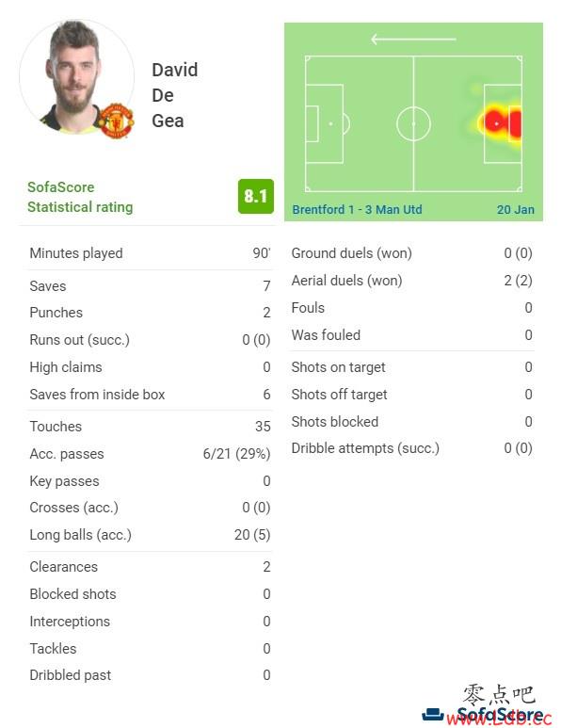
Task: Click the attack direction arrow above pitch
Action: click(x=413, y=40)
